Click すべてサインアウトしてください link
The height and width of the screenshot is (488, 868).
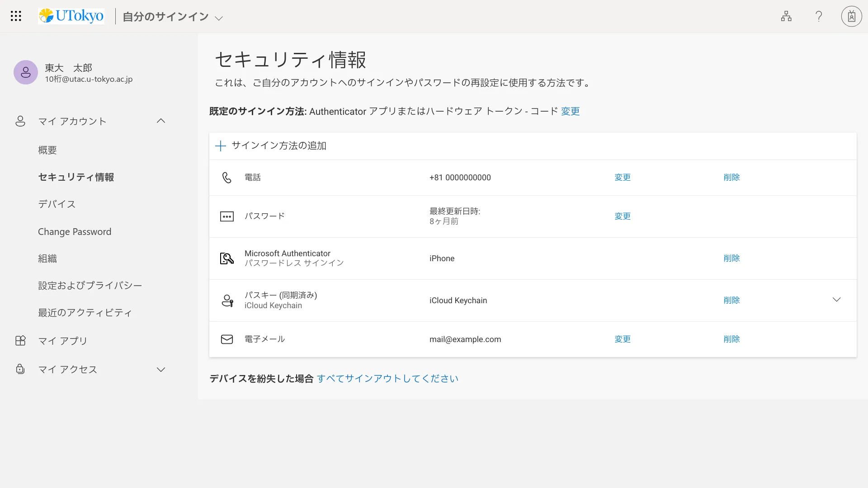(x=387, y=379)
